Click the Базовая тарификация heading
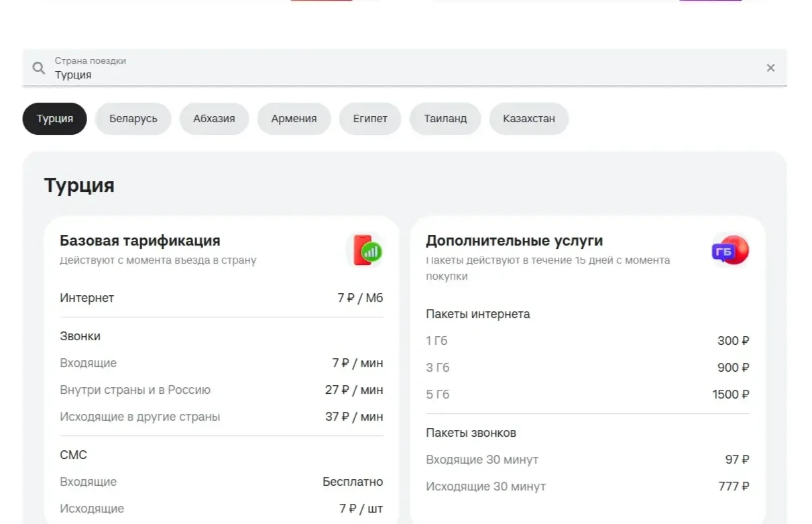This screenshot has width=812, height=524. [x=140, y=240]
